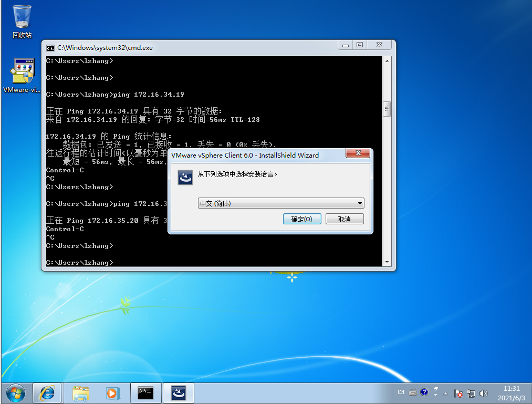The image size is (532, 404).
Task: Click the CH input language indicator
Action: coord(401,392)
